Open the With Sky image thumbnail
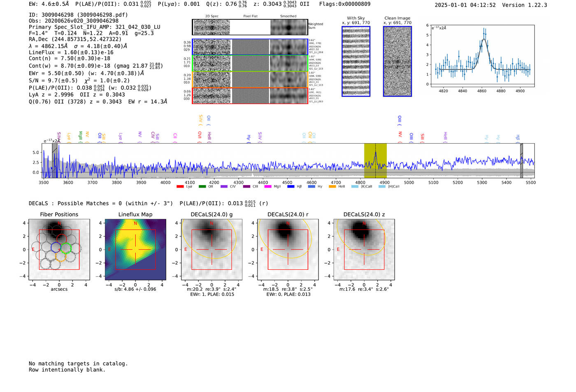Image resolution: width=576 pixels, height=392 pixels. point(356,61)
